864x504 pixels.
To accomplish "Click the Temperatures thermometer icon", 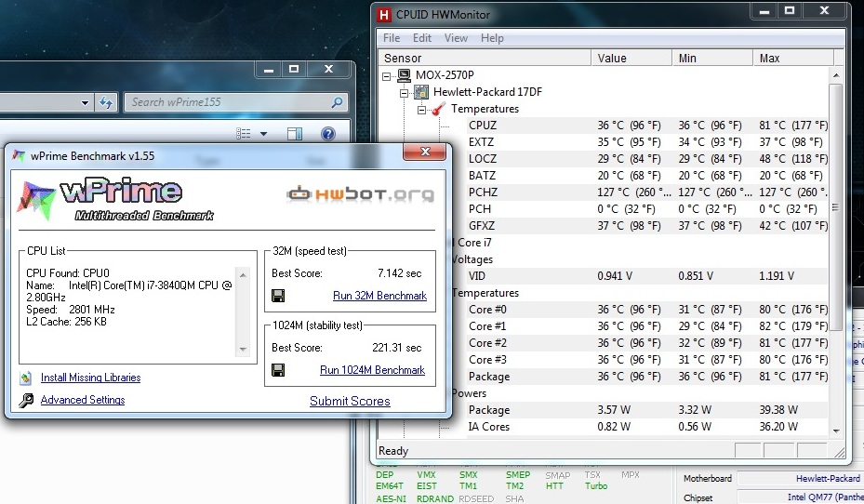I will (439, 109).
